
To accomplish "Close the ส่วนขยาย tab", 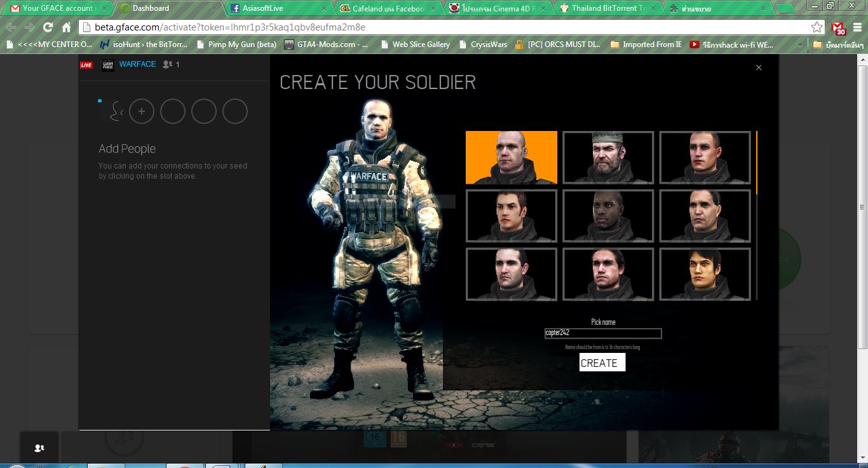I will (x=763, y=8).
